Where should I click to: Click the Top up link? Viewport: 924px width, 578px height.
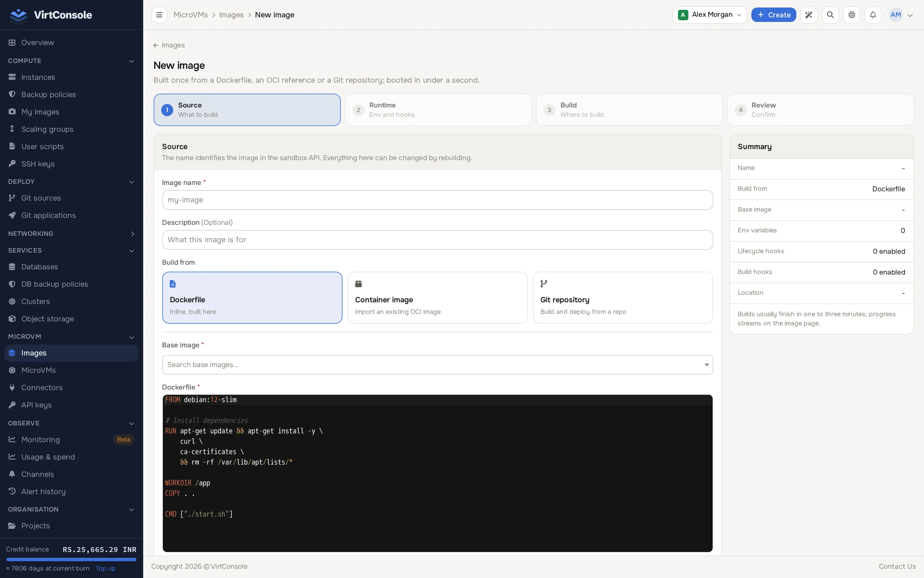pyautogui.click(x=105, y=568)
